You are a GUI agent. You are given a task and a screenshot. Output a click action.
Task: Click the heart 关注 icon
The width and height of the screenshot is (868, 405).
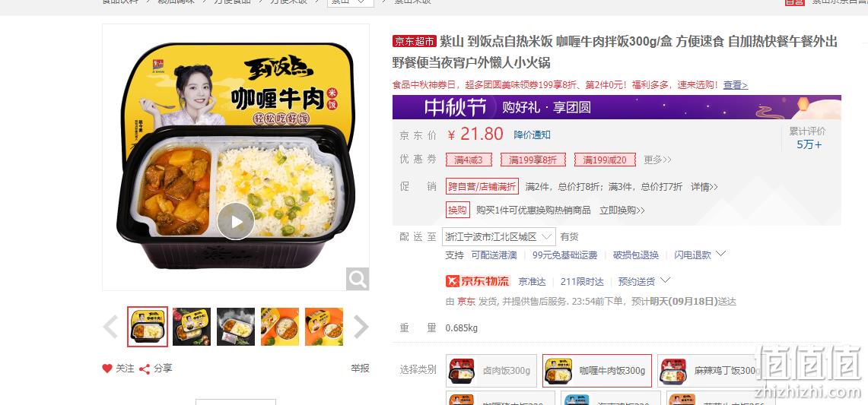point(107,369)
